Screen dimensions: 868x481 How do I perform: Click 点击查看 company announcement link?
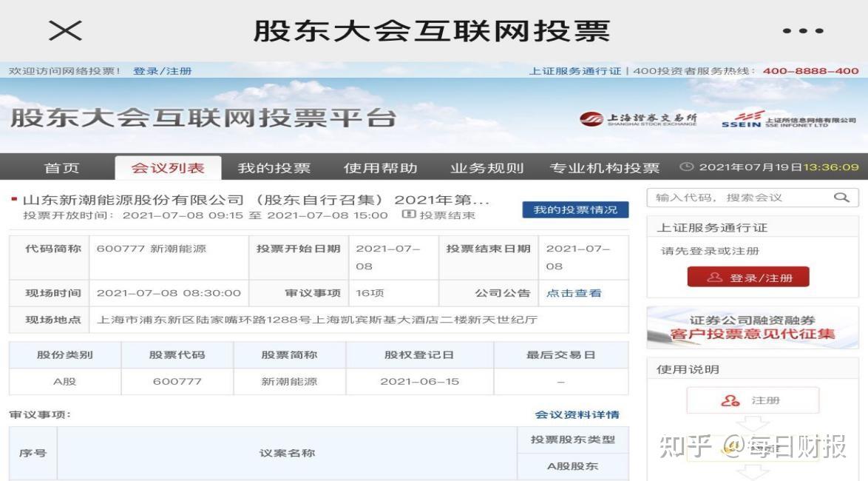pyautogui.click(x=574, y=293)
